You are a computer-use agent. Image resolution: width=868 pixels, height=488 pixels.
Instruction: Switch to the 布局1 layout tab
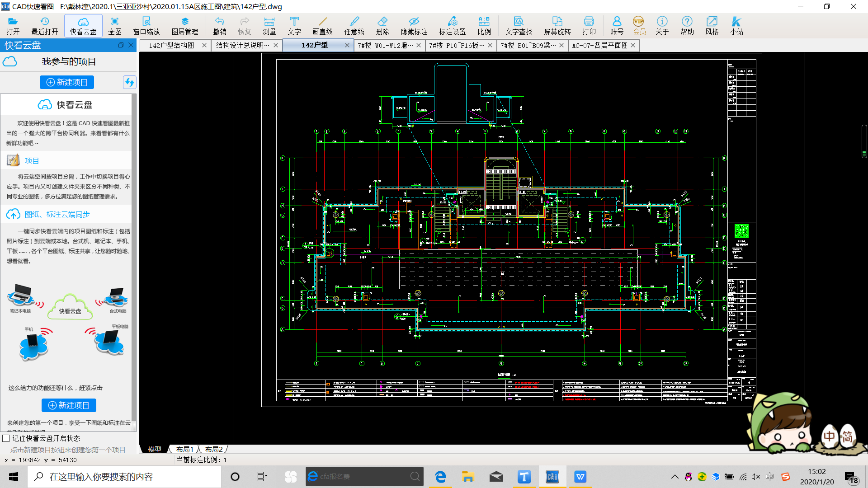[184, 449]
